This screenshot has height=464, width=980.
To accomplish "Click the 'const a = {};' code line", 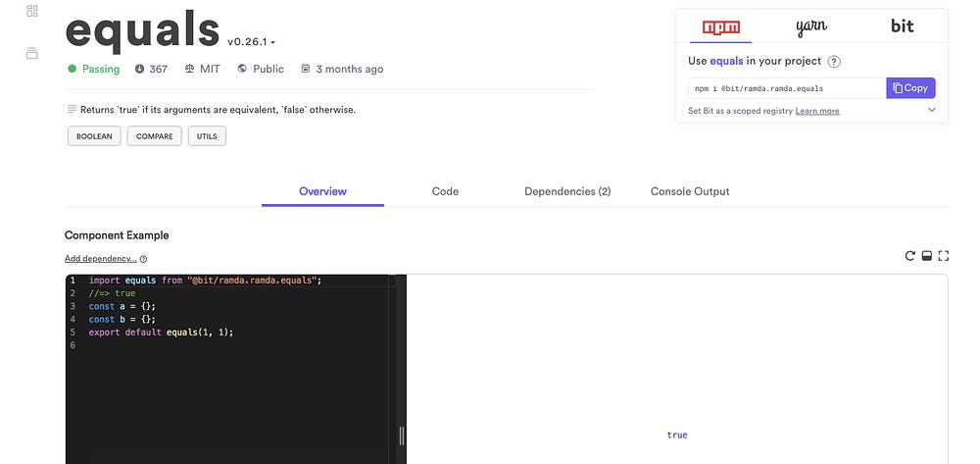I will click(x=122, y=306).
